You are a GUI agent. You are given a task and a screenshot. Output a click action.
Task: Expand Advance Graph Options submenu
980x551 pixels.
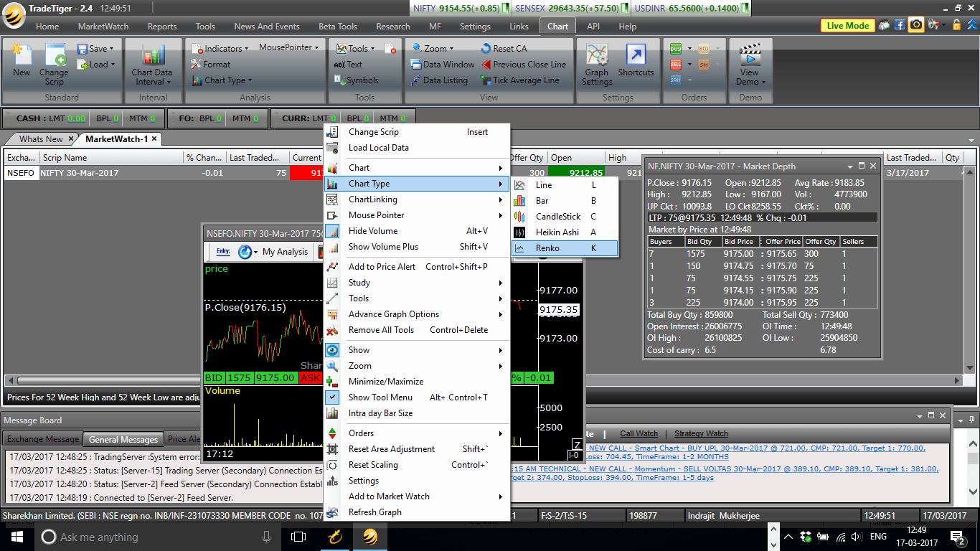click(417, 314)
